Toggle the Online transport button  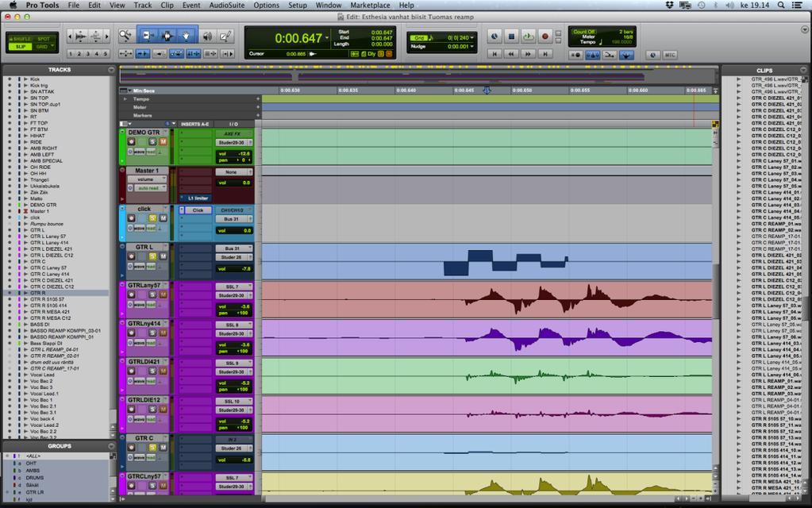tap(495, 37)
